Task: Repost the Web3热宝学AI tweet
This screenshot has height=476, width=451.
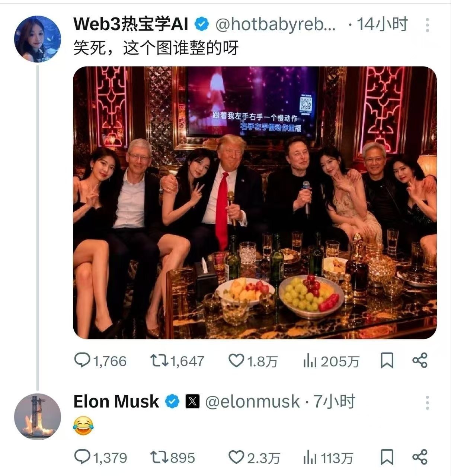Action: [x=177, y=361]
